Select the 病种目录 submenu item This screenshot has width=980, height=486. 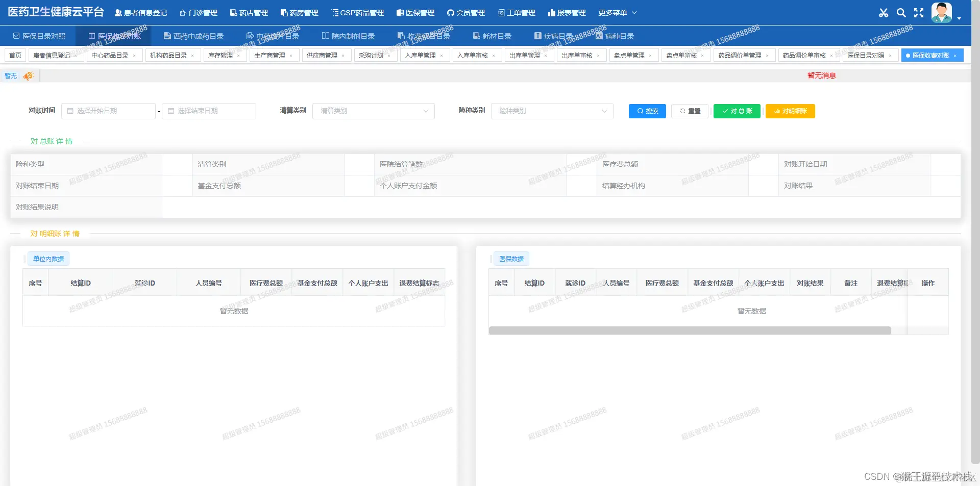pyautogui.click(x=615, y=36)
